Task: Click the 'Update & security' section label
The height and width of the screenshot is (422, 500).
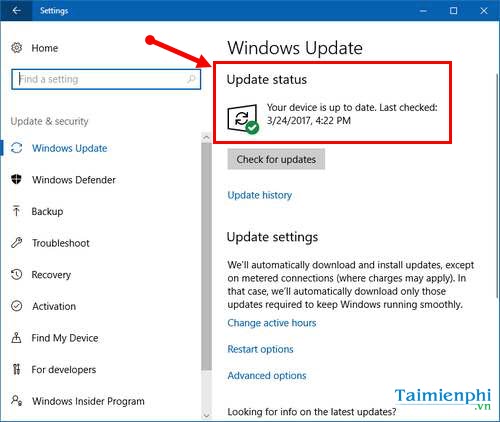Action: [x=49, y=121]
